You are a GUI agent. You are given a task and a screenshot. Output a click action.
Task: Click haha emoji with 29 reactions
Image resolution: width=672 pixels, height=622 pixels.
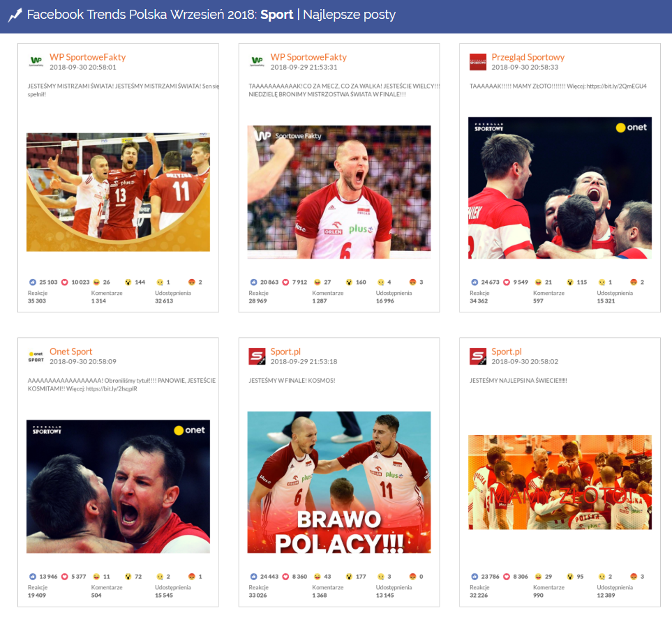pyautogui.click(x=538, y=577)
